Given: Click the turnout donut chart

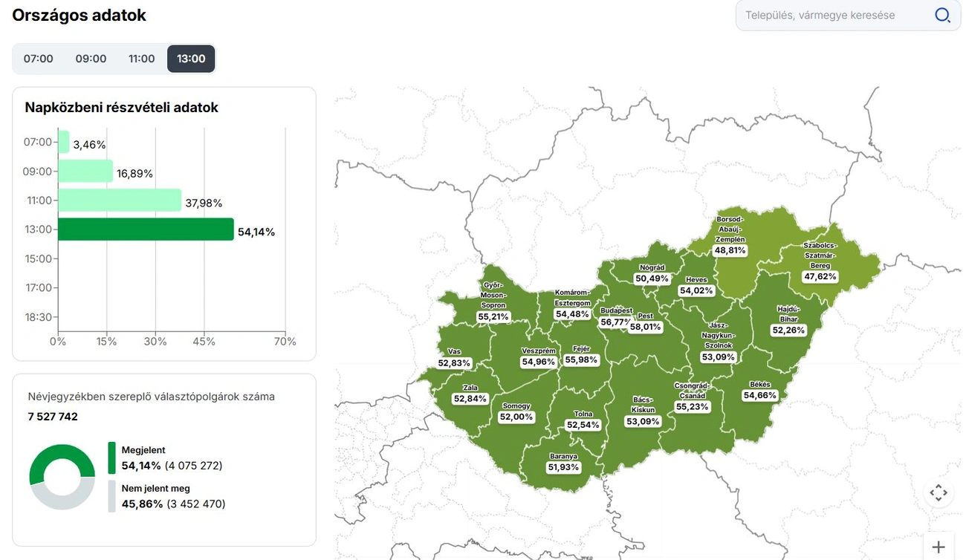Looking at the screenshot, I should 62,477.
